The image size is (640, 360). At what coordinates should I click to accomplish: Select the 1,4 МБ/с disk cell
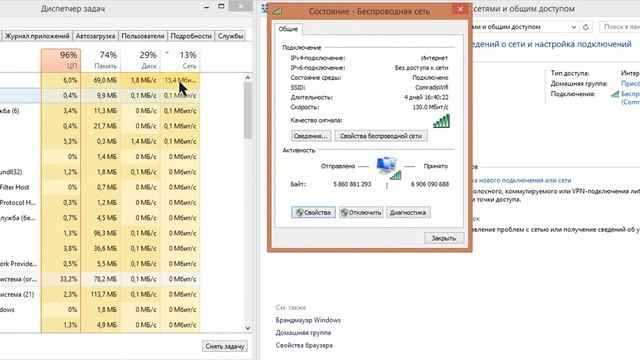pyautogui.click(x=140, y=141)
